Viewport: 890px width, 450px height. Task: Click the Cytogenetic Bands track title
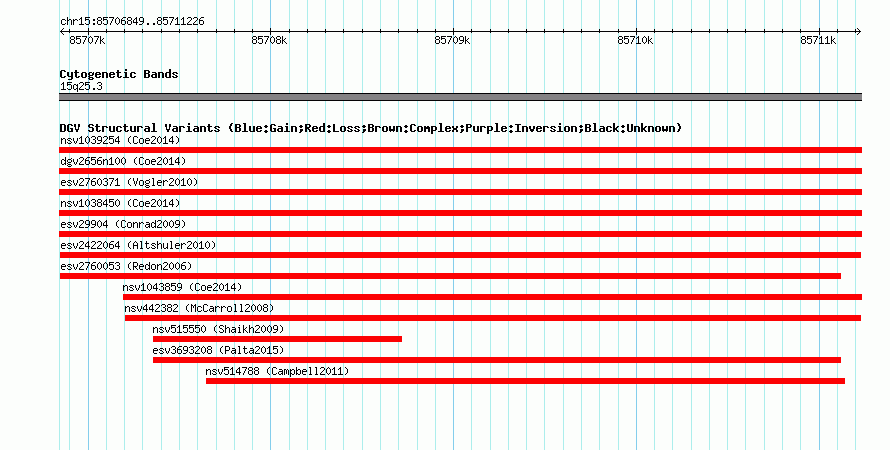[119, 74]
